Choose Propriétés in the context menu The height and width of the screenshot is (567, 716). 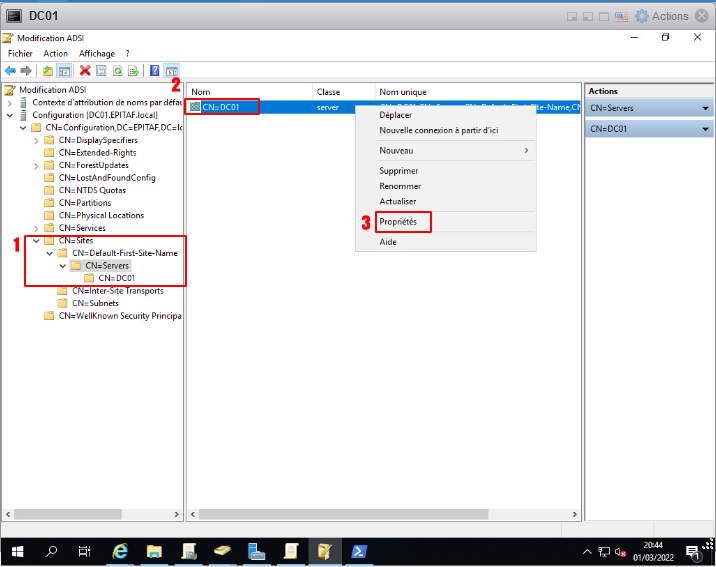point(398,221)
